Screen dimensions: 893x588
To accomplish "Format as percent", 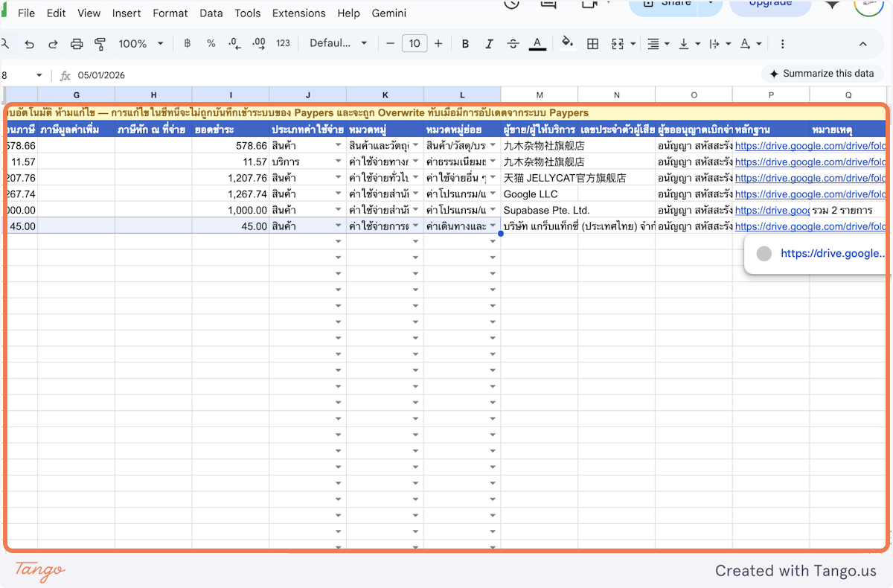I will click(211, 44).
